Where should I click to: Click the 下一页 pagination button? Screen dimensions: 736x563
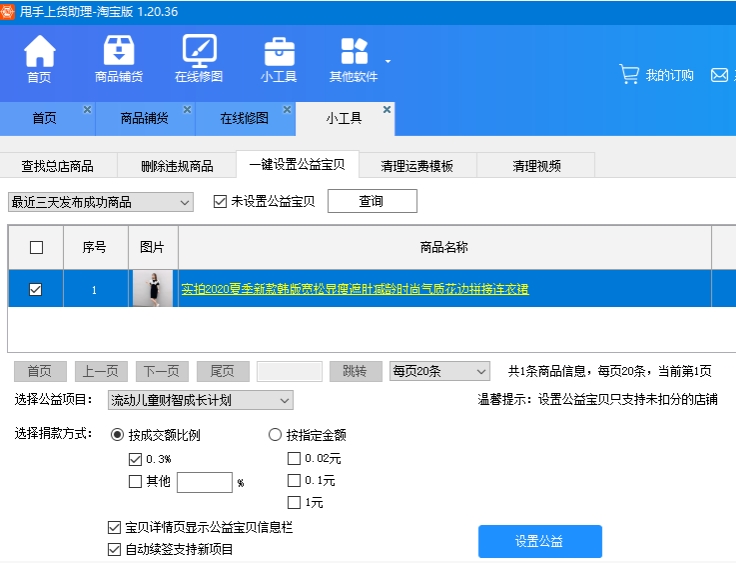[162, 371]
